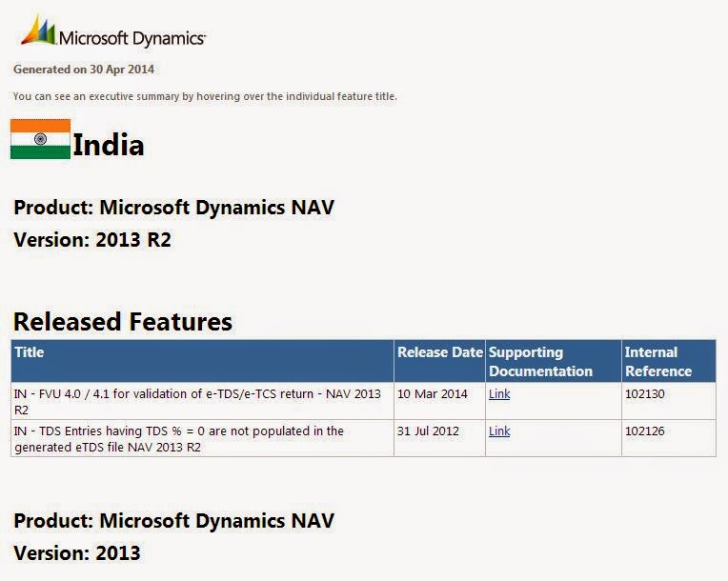Click the India country heading text
Viewport: 728px width, 581px height.
[x=109, y=146]
